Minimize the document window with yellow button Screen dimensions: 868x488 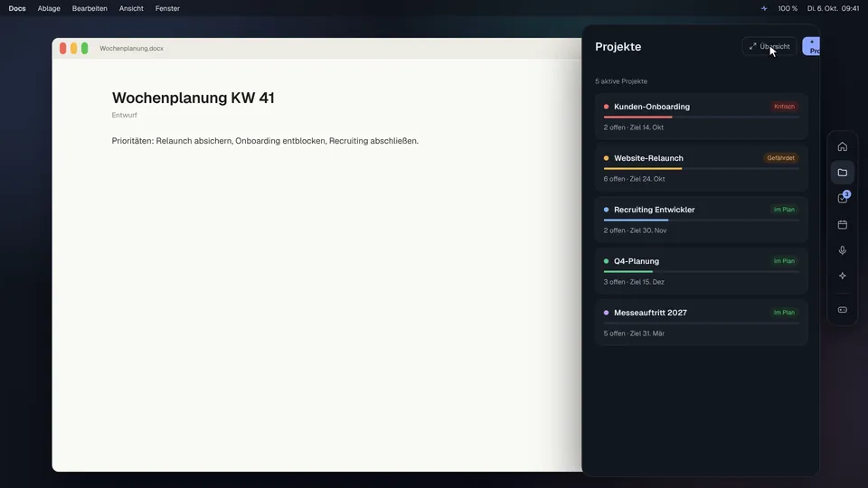click(73, 48)
